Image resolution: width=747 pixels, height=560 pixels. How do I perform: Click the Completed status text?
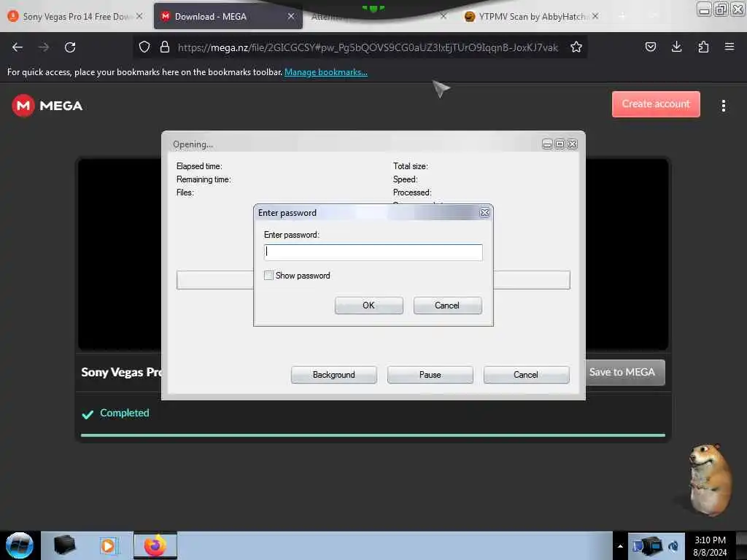(x=124, y=413)
